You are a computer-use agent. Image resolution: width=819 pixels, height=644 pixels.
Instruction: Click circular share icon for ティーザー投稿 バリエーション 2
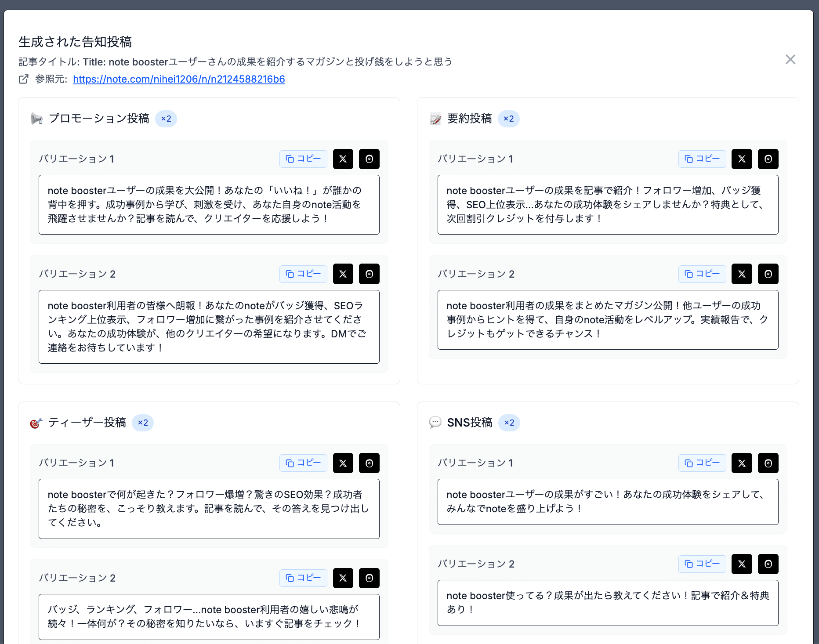369,578
